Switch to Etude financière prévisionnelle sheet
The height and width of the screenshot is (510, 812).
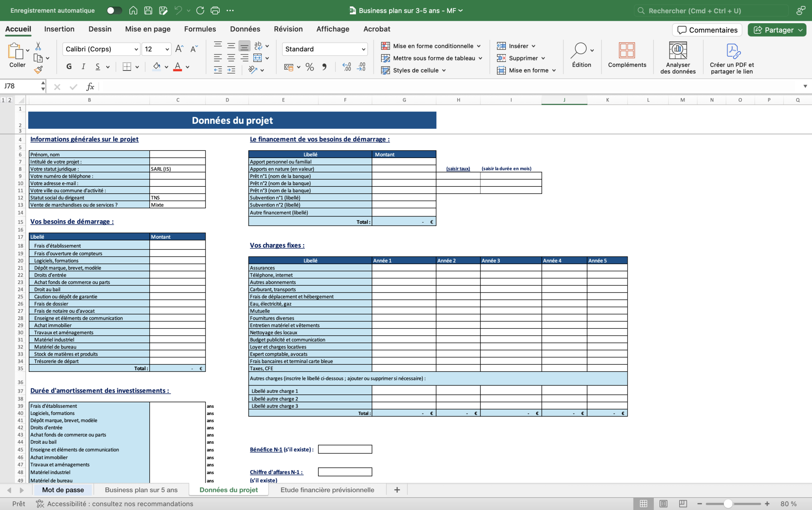pyautogui.click(x=327, y=490)
